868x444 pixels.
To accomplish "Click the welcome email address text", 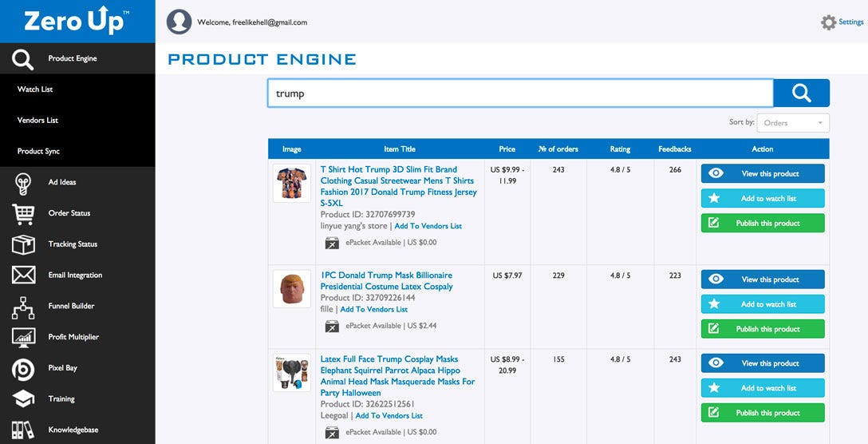I will tap(270, 22).
